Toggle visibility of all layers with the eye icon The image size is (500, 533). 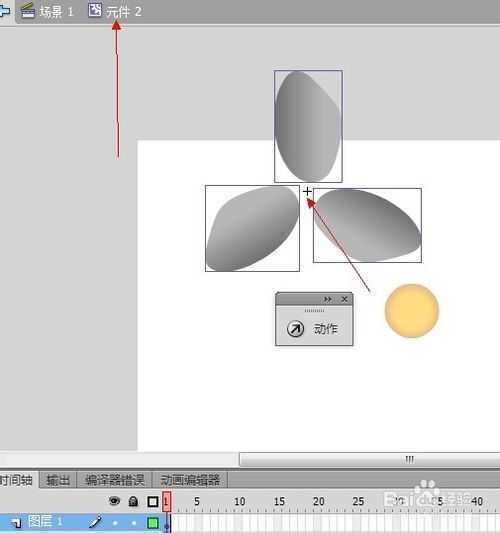[x=114, y=501]
